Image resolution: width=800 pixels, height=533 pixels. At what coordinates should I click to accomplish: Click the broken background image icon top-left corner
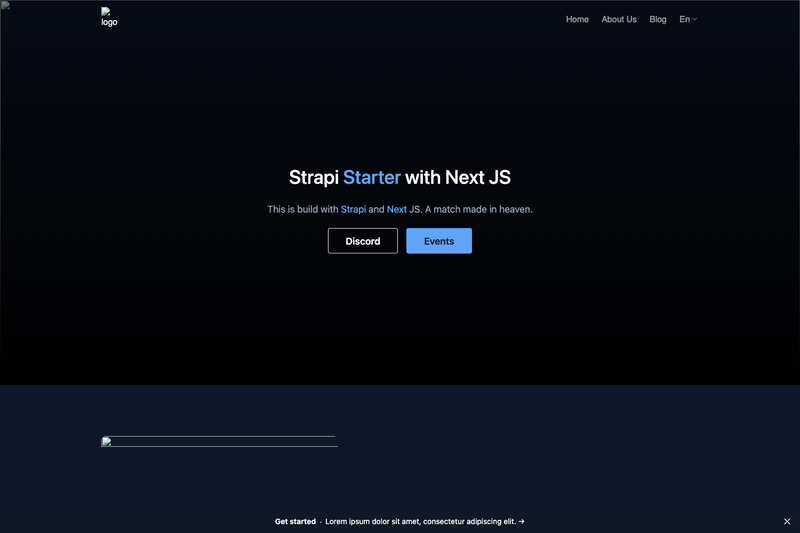coord(5,5)
